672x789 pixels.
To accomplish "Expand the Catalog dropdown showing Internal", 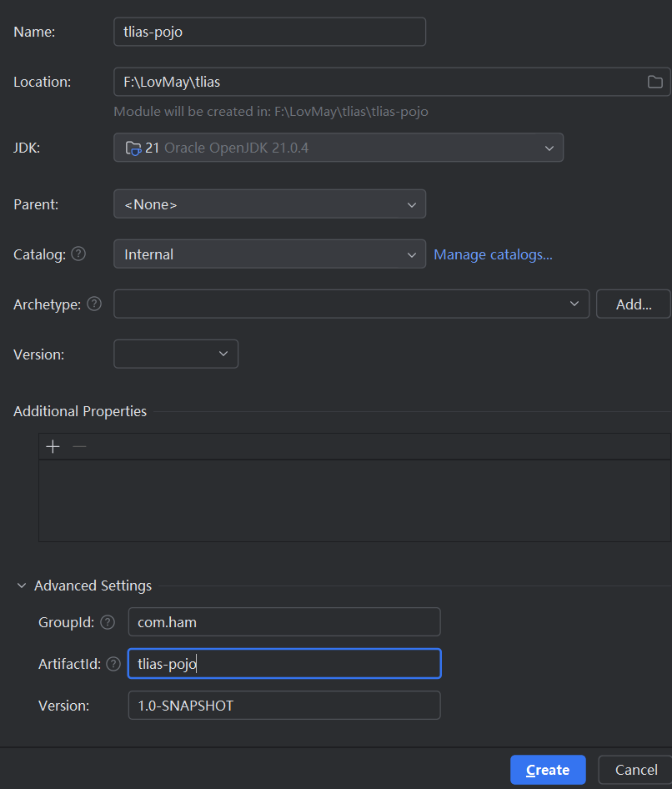I will [269, 254].
